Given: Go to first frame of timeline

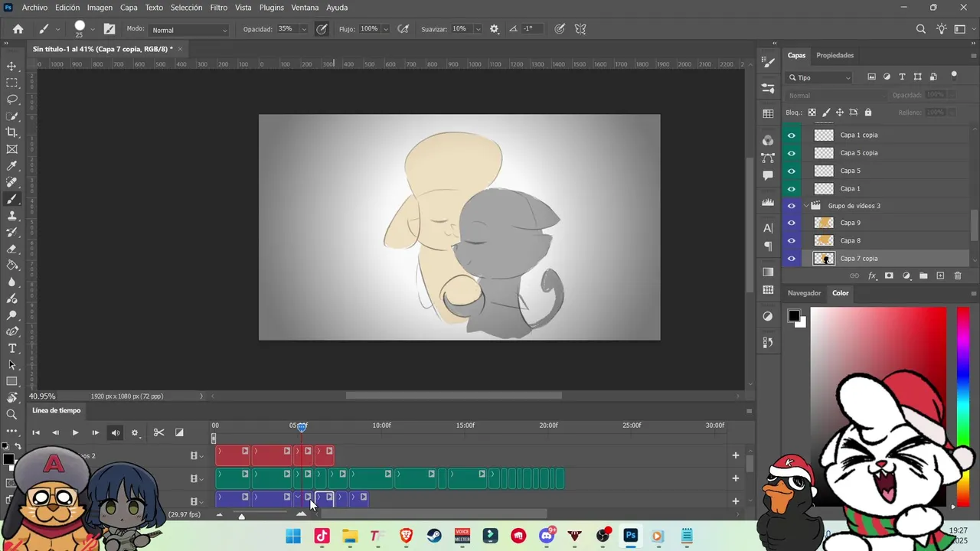Looking at the screenshot, I should click(35, 432).
